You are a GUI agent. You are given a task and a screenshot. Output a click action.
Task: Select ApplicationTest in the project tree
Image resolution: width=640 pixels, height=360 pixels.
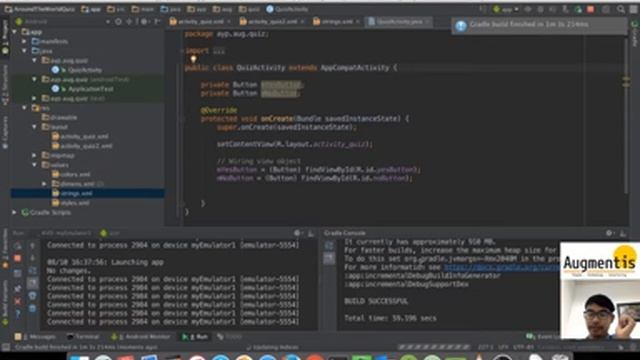click(x=91, y=89)
